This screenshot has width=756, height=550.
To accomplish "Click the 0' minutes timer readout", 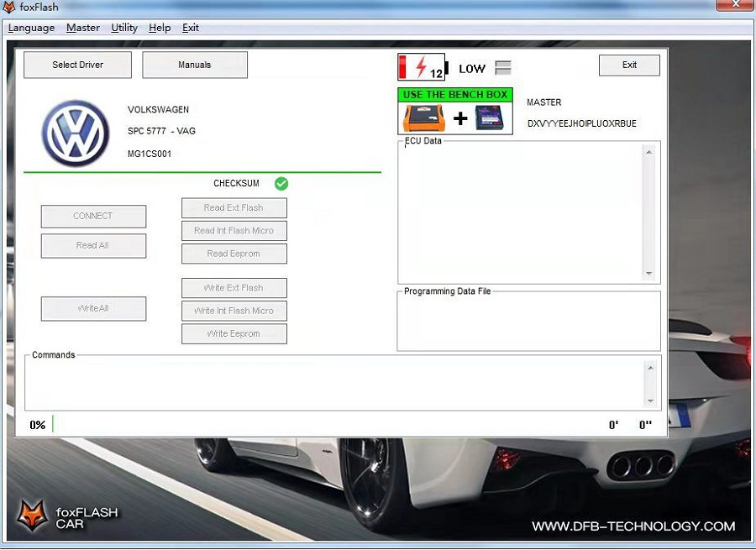I will tap(613, 425).
